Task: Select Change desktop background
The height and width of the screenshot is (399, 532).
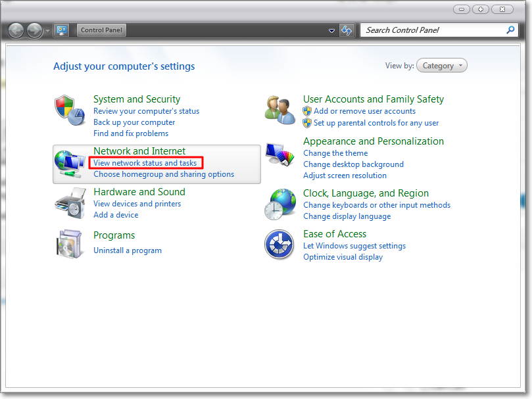Action: (354, 164)
